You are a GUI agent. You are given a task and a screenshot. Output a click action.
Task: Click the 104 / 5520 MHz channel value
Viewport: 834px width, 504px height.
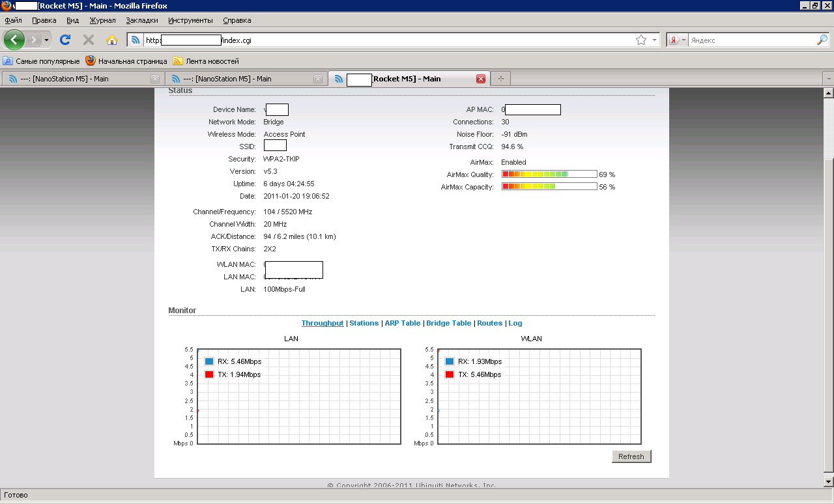tap(287, 212)
